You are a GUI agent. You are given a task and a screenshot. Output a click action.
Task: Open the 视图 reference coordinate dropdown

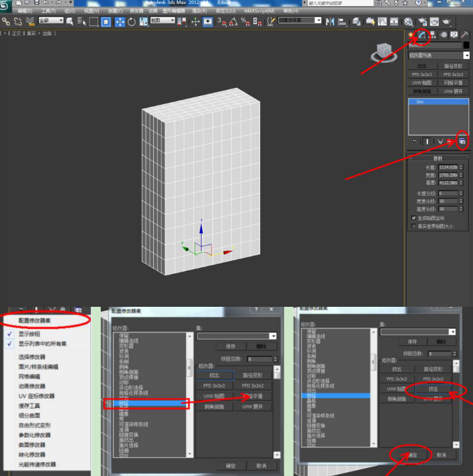163,20
